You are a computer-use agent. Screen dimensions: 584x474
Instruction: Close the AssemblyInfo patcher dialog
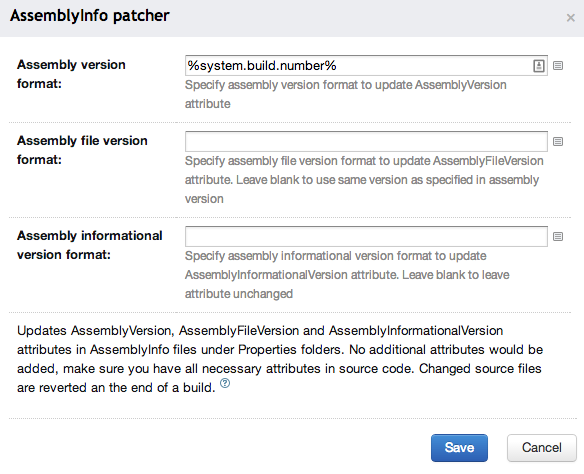[571, 18]
